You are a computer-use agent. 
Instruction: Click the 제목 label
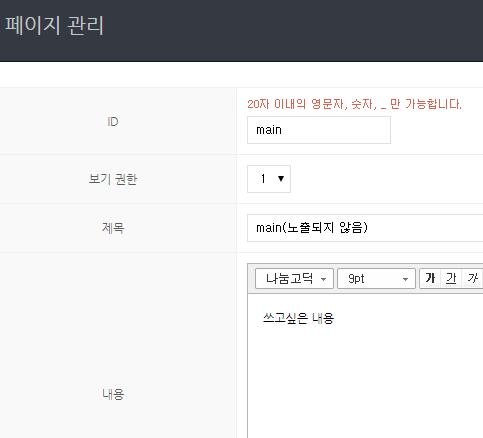[113, 228]
